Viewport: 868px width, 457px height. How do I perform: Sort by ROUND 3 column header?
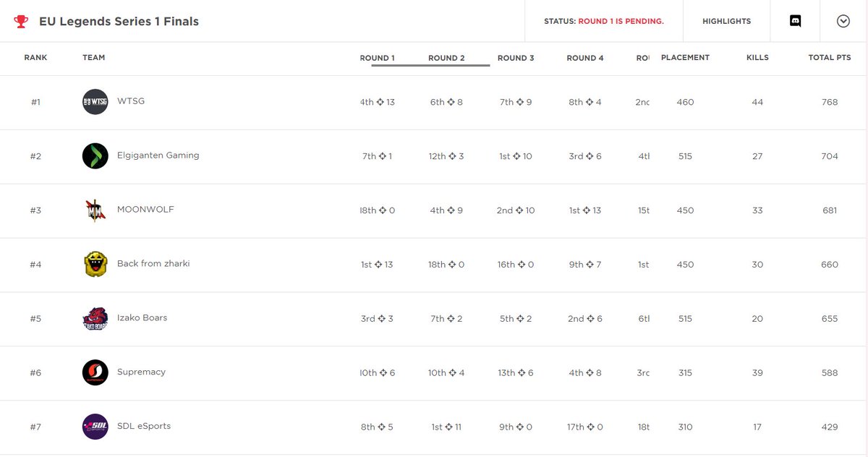tap(516, 58)
